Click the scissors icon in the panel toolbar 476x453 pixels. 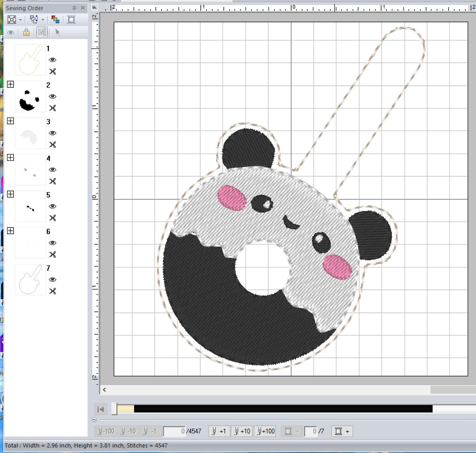[x=42, y=33]
